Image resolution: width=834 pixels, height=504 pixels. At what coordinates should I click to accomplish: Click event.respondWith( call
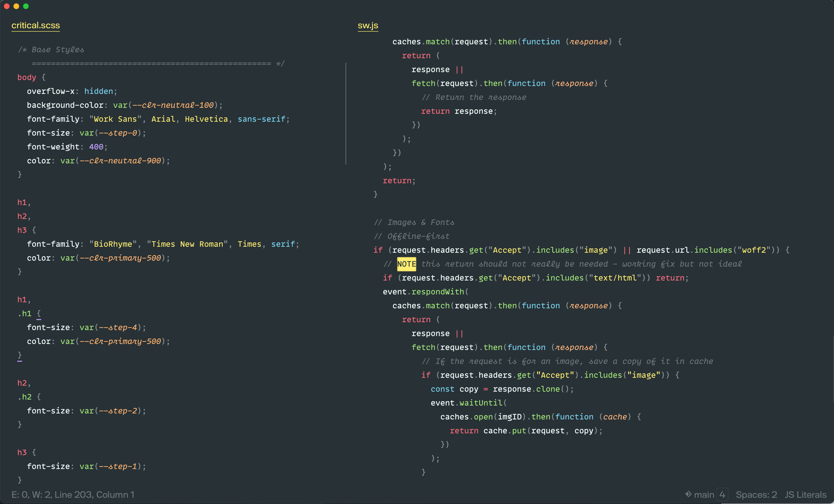pyautogui.click(x=426, y=292)
